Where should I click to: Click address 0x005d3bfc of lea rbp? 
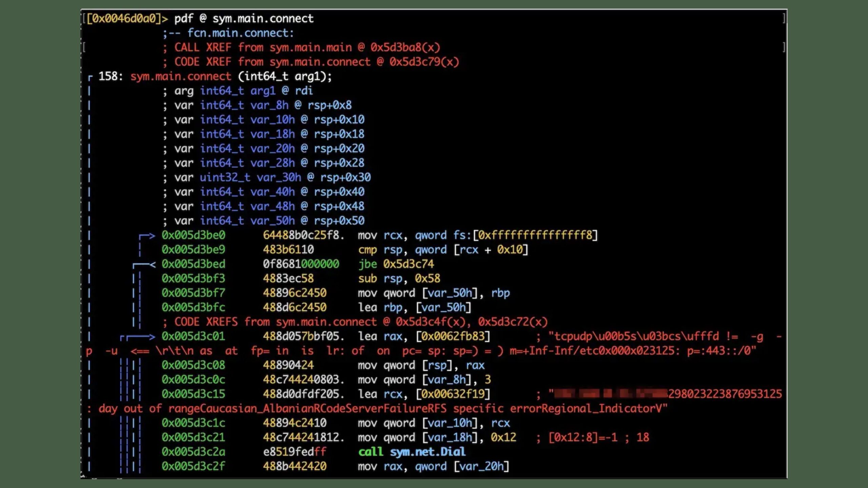tap(193, 307)
